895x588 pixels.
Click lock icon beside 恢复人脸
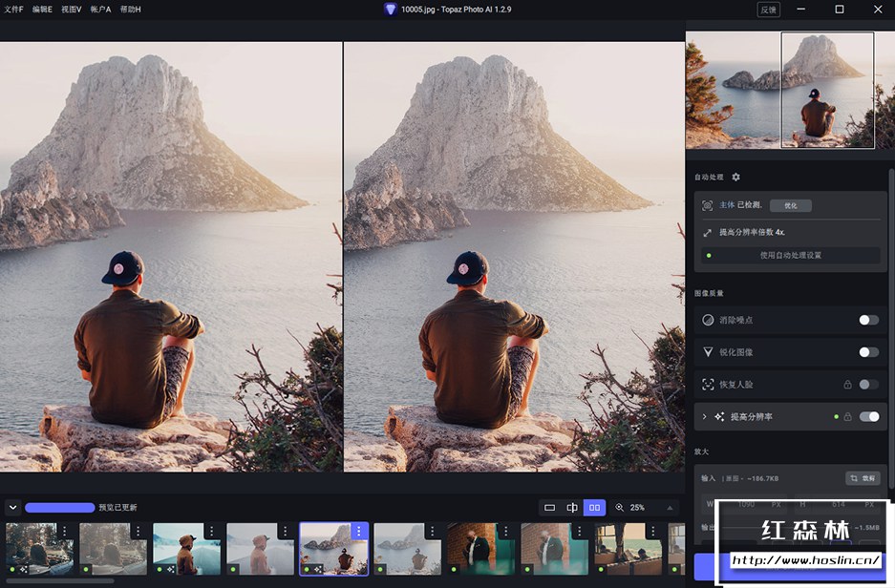[x=847, y=385]
